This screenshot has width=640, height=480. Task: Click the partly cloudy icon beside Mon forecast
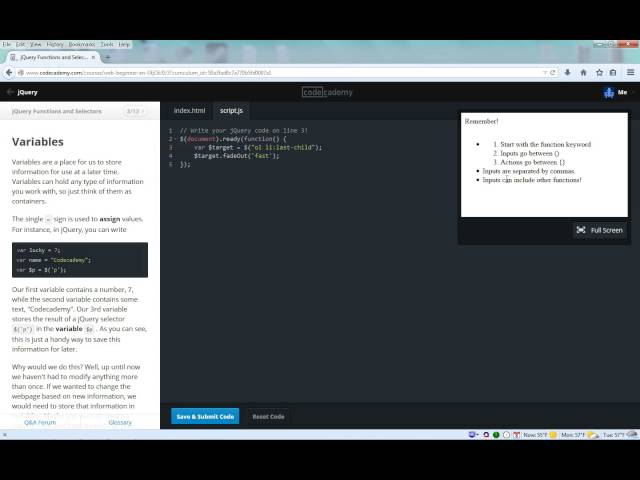[593, 435]
